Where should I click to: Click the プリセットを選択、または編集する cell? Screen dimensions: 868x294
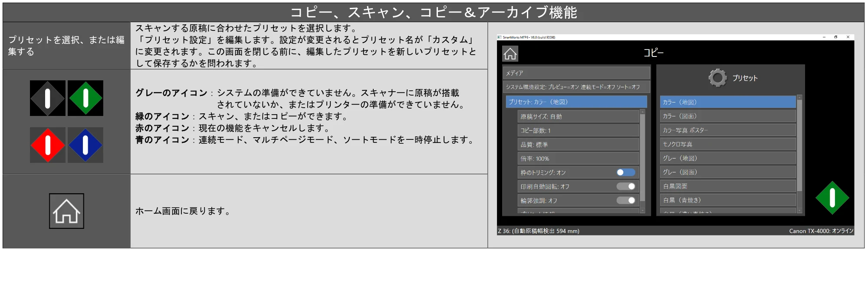tap(66, 46)
